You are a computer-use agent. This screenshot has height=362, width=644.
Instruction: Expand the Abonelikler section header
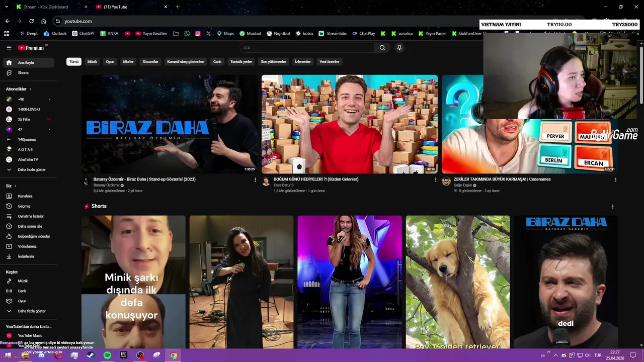[x=19, y=89]
